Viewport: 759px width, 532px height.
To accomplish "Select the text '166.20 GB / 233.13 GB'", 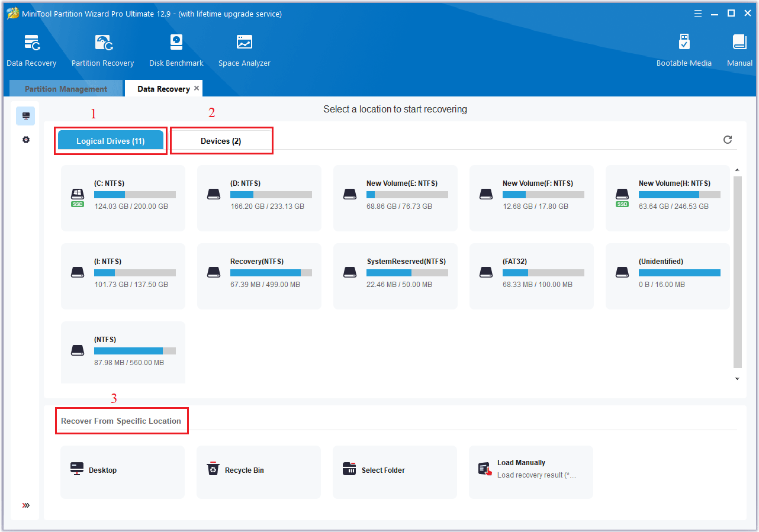I will [268, 207].
